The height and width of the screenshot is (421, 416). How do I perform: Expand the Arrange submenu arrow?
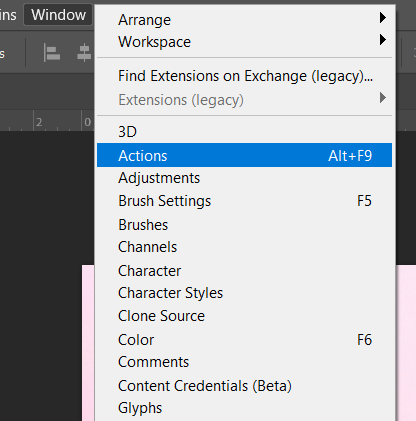click(383, 18)
